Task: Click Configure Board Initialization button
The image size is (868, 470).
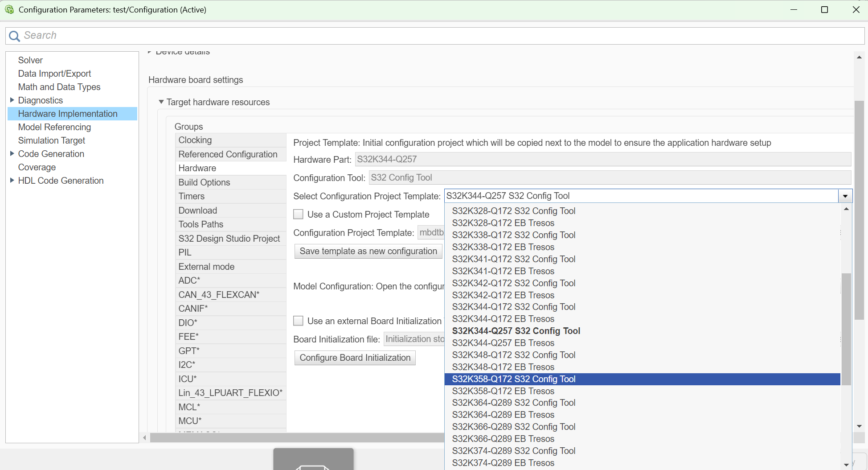Action: [355, 358]
